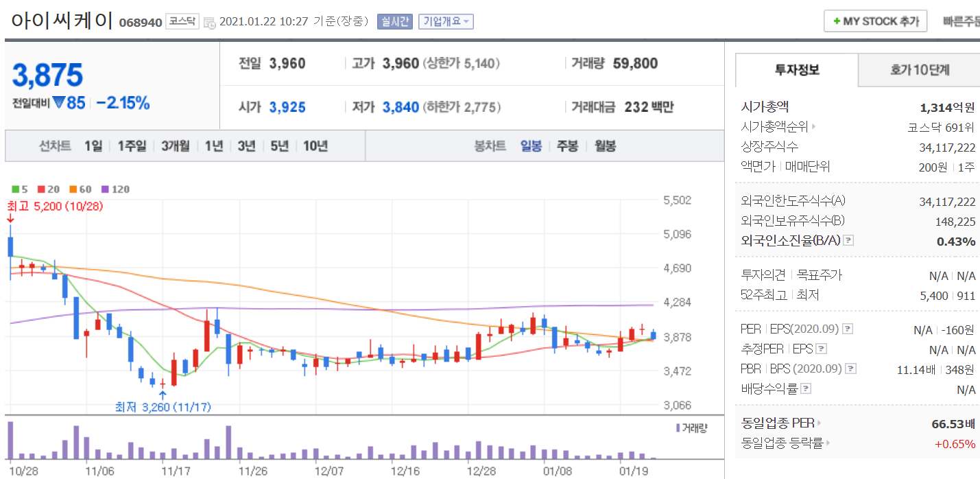Image resolution: width=980 pixels, height=479 pixels.
Task: Click help icon next to PBR BPS(2020.09)
Action: [850, 369]
